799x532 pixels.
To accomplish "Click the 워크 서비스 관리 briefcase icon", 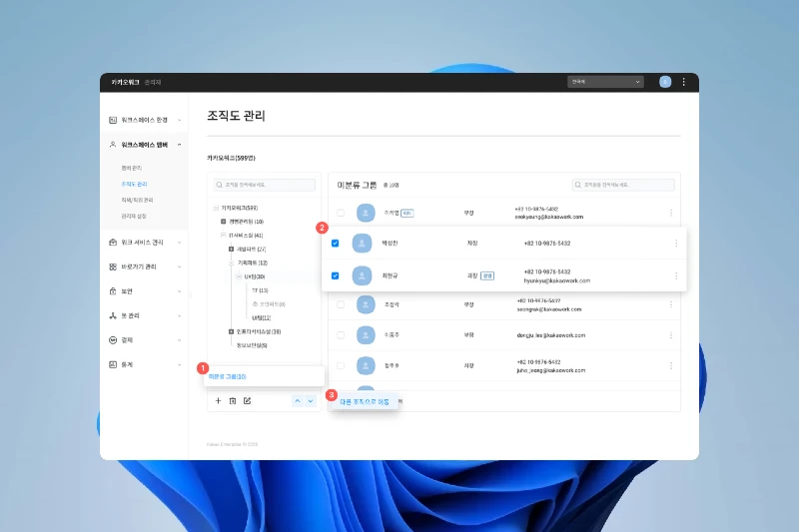I will (113, 243).
